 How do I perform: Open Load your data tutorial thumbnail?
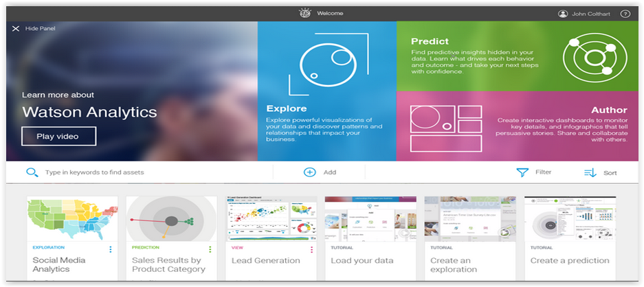coord(370,218)
